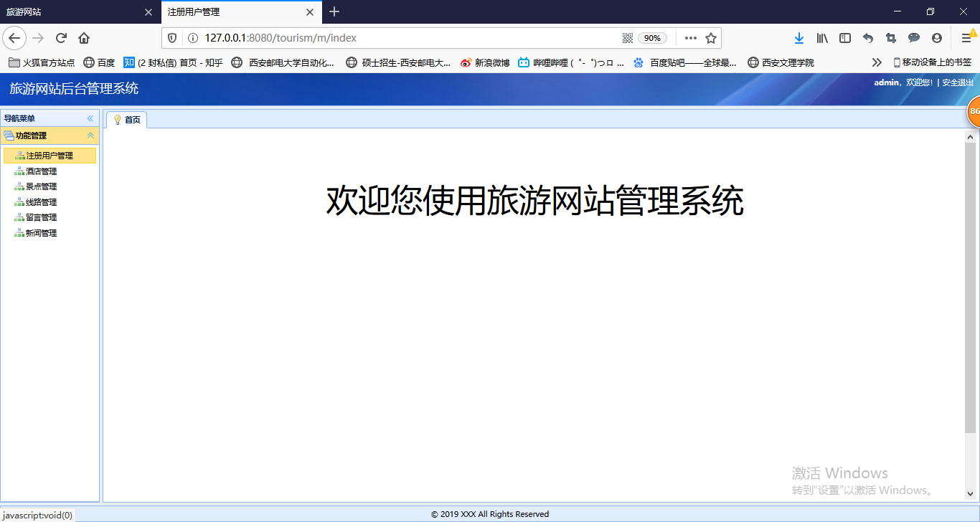The height and width of the screenshot is (522, 980).
Task: Open the 知乎 bookmark
Action: pyautogui.click(x=173, y=62)
